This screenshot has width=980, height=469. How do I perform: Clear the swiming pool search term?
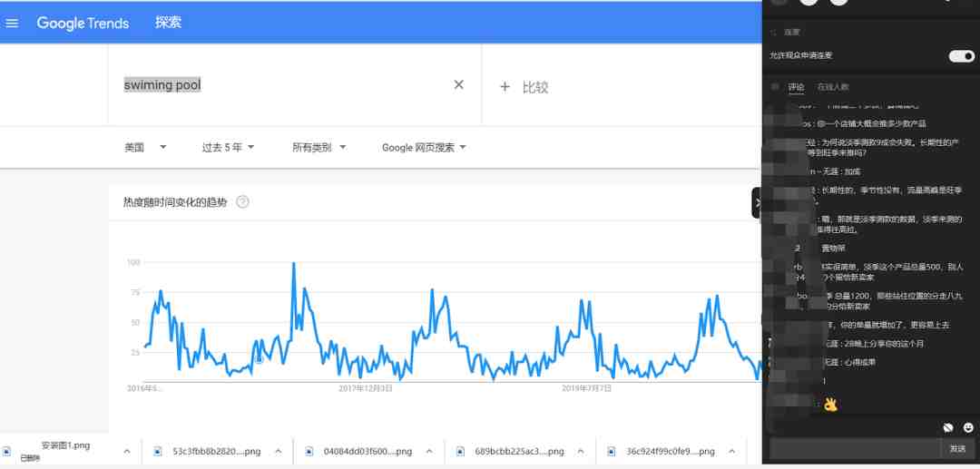[x=459, y=84]
